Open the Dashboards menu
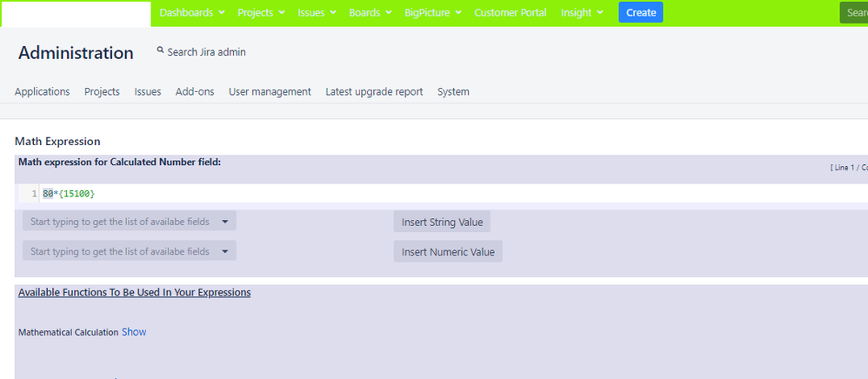The image size is (868, 379). (x=192, y=13)
